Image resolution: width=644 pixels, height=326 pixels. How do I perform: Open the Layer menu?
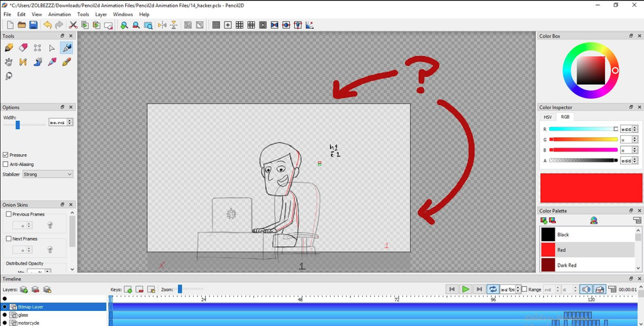(x=101, y=14)
